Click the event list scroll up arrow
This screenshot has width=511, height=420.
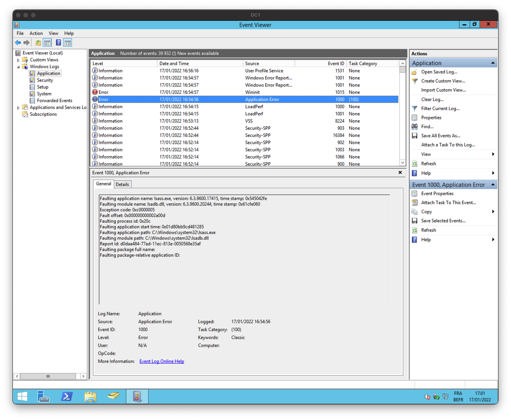tap(403, 64)
